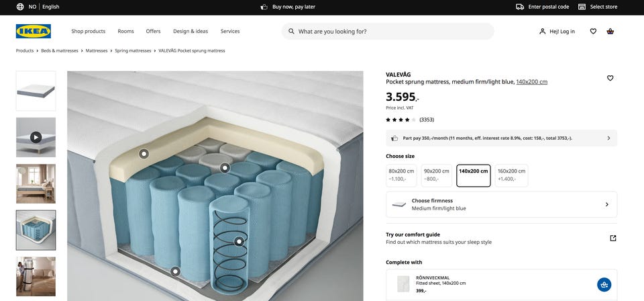The image size is (644, 301).
Task: Open the Rooms menu item
Action: coord(125,32)
